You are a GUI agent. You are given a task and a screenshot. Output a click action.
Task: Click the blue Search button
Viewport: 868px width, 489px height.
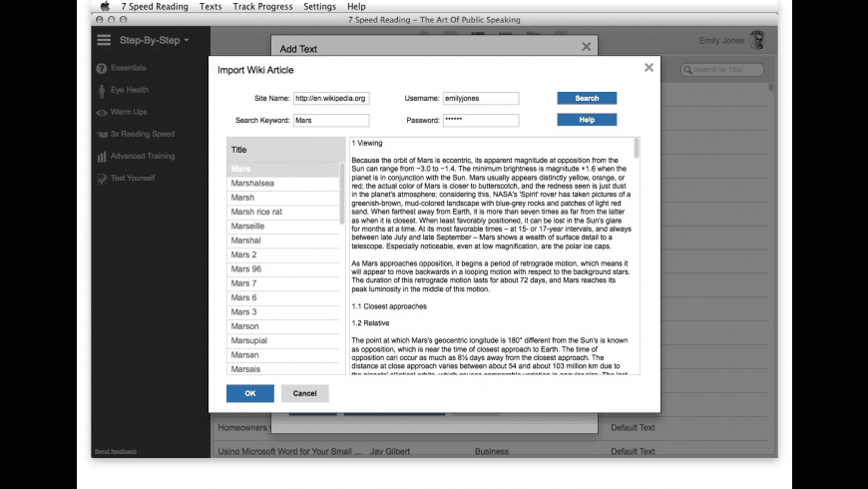click(587, 98)
